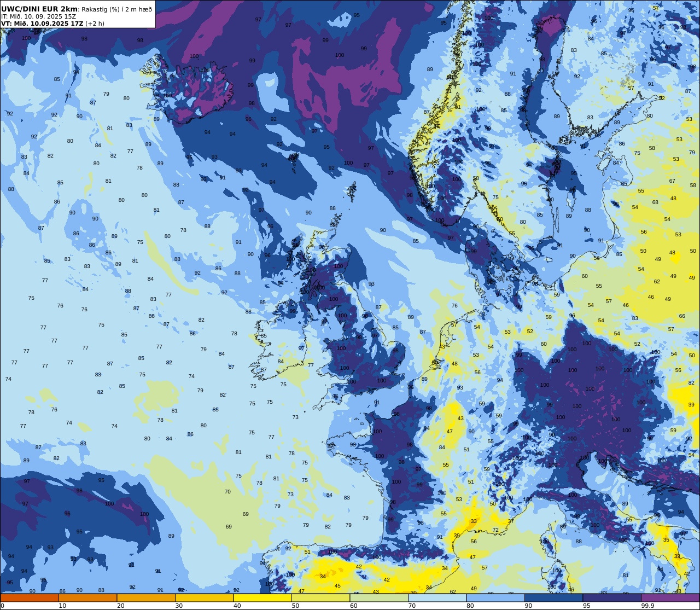
Task: Click the "Rakastig (%) í 2 m hæð" label
Action: (116, 9)
